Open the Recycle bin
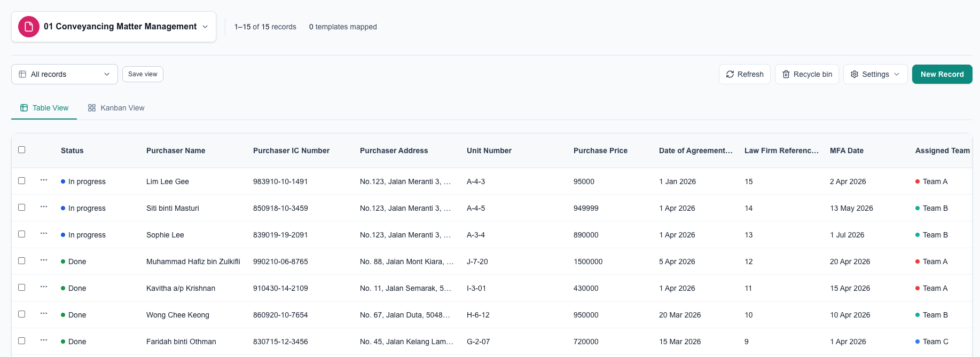The height and width of the screenshot is (357, 980). [807, 74]
